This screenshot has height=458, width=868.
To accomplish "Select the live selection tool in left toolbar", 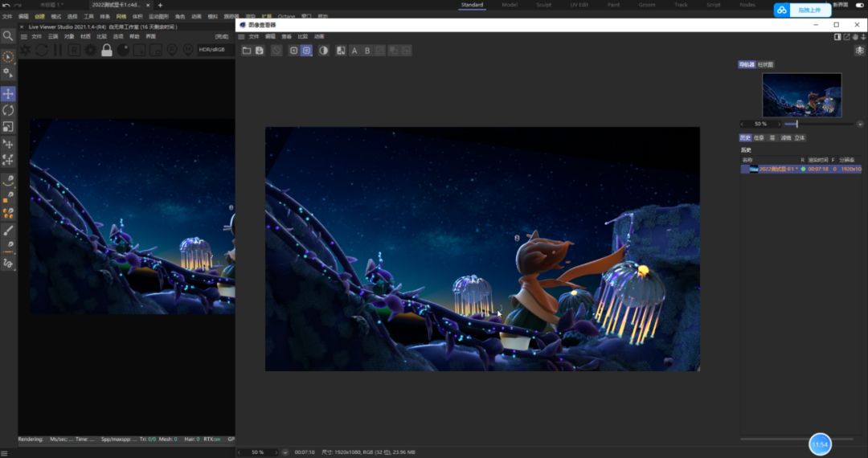I will tap(8, 56).
